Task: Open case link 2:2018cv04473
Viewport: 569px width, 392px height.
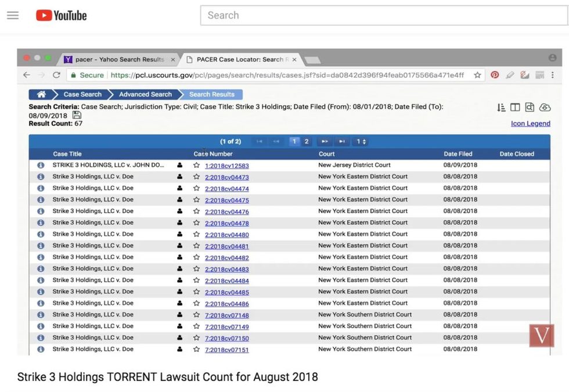Action: pos(227,178)
